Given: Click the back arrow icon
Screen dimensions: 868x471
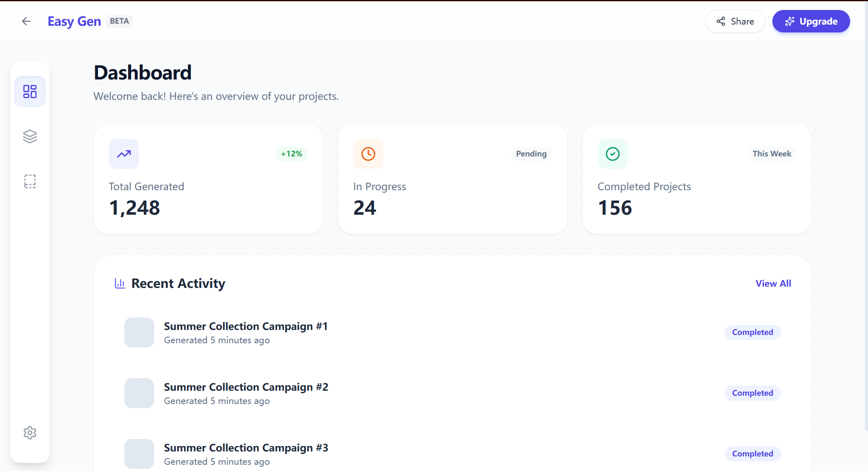Looking at the screenshot, I should click(x=26, y=21).
